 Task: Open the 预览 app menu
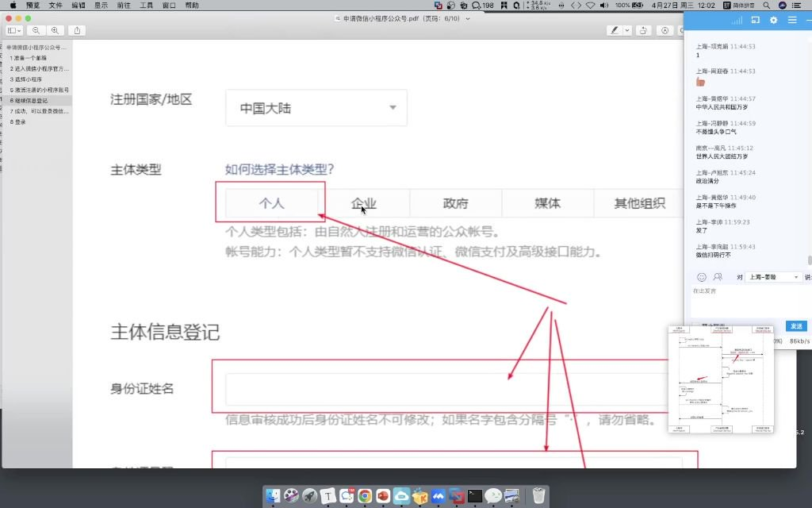(x=33, y=6)
